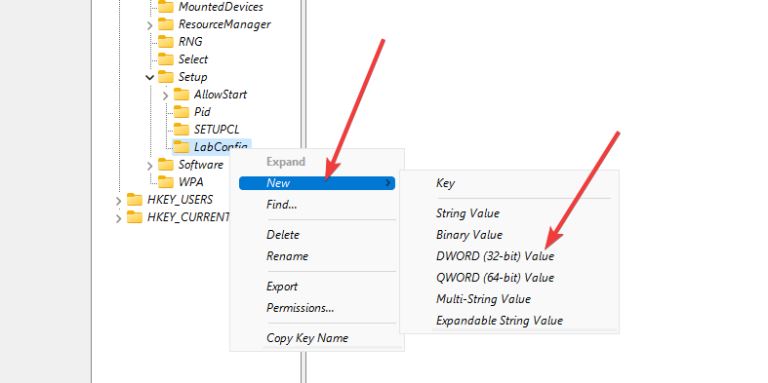Click Export in the context menu
The image size is (768, 383).
[282, 287]
